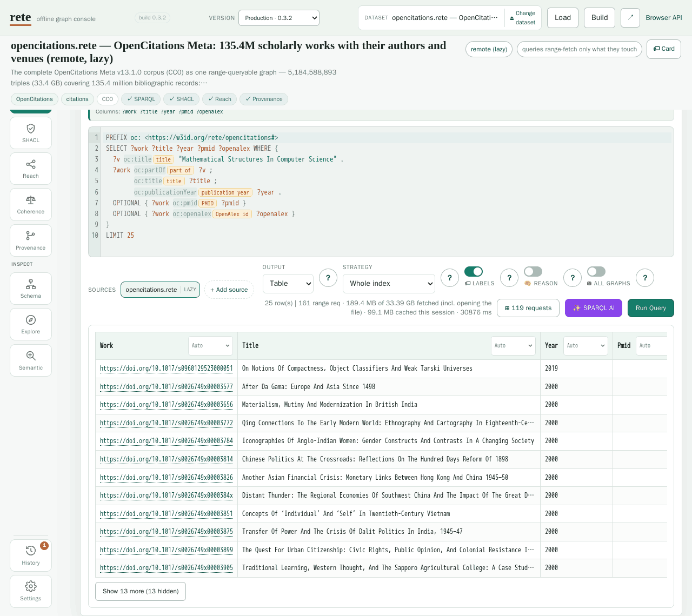Open help icon next to Reason toggle
Screen dimensions: 692x616
tap(573, 278)
